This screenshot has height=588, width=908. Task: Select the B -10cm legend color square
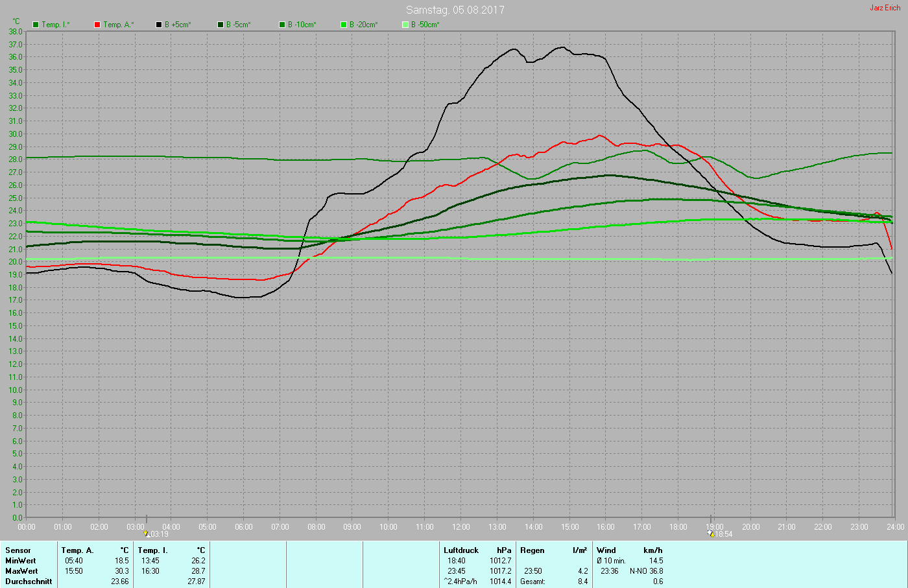tap(282, 25)
